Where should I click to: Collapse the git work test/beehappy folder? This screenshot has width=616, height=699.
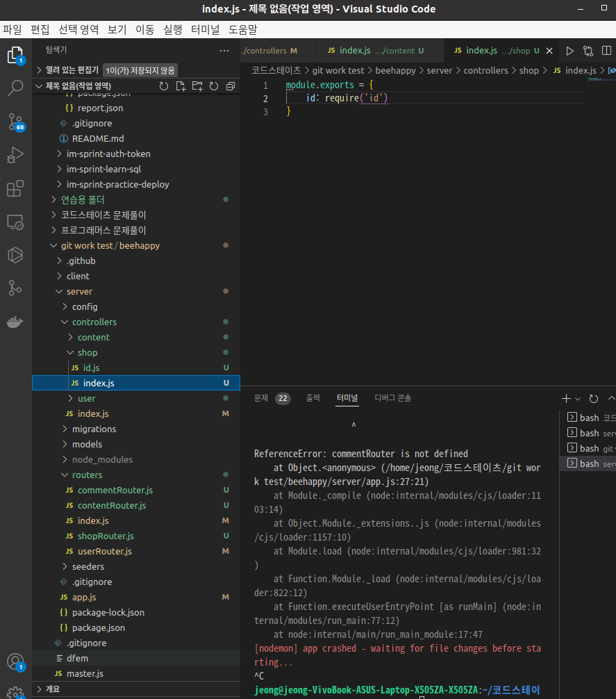pyautogui.click(x=110, y=246)
